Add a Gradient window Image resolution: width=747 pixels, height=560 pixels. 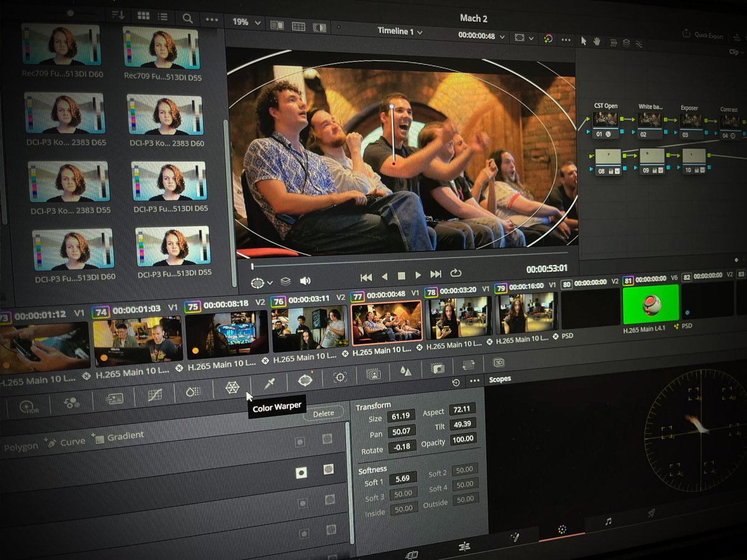point(118,437)
